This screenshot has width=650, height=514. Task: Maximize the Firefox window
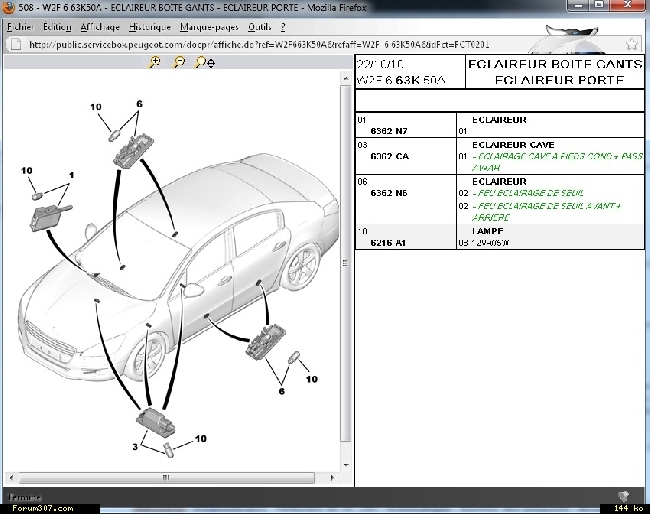click(599, 5)
